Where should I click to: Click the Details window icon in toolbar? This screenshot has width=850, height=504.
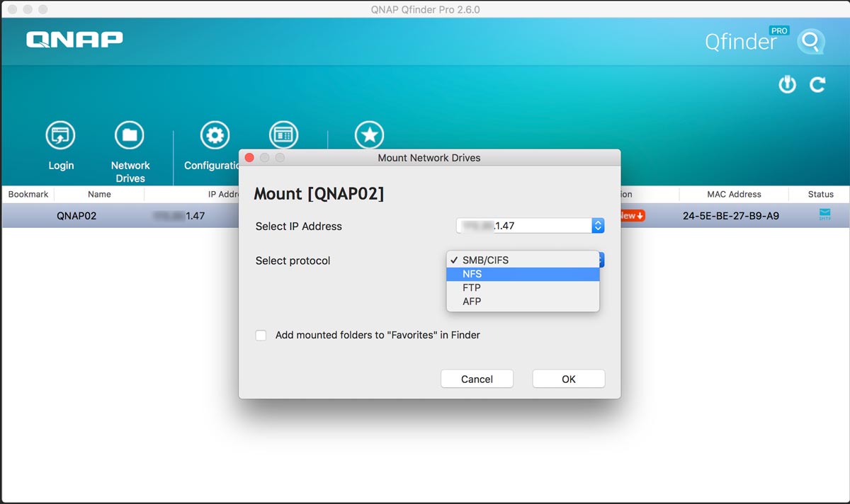point(283,135)
